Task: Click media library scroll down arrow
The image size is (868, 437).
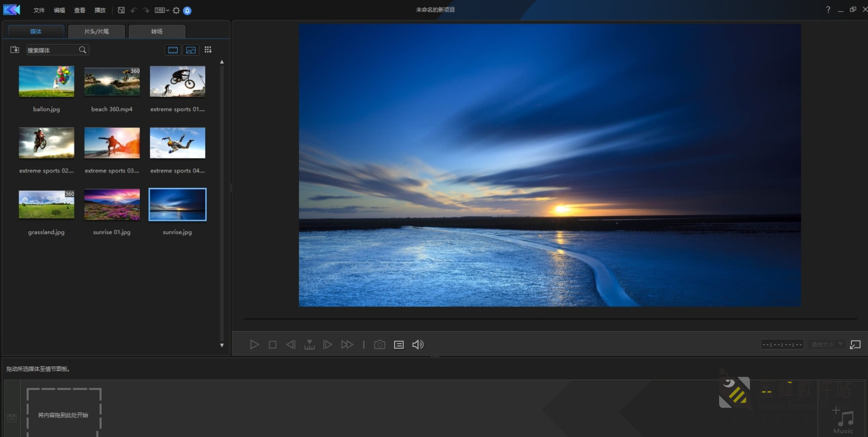Action: click(x=222, y=345)
